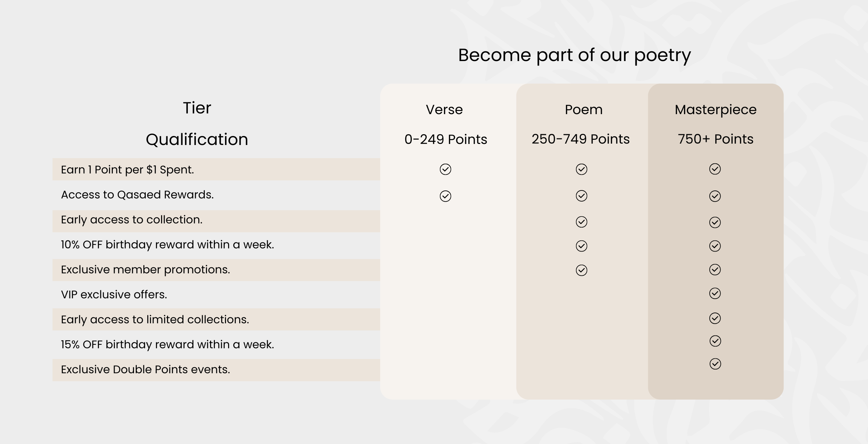Select the Poem tier heading

point(584,110)
